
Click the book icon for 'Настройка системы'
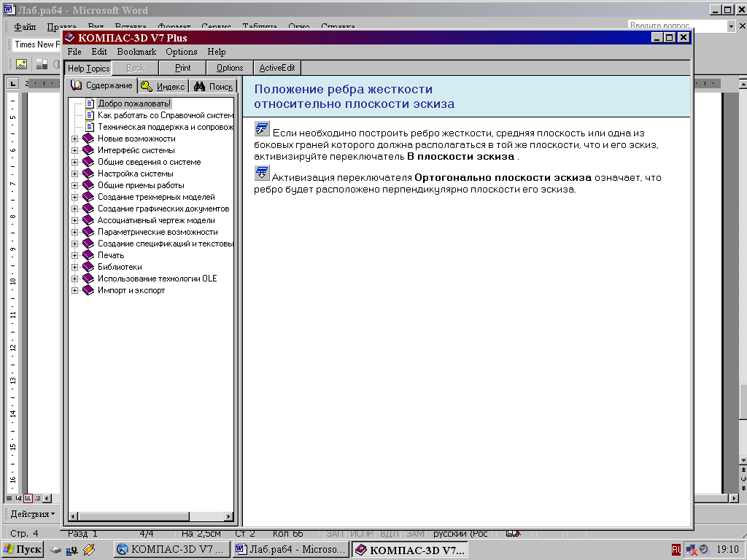[88, 174]
